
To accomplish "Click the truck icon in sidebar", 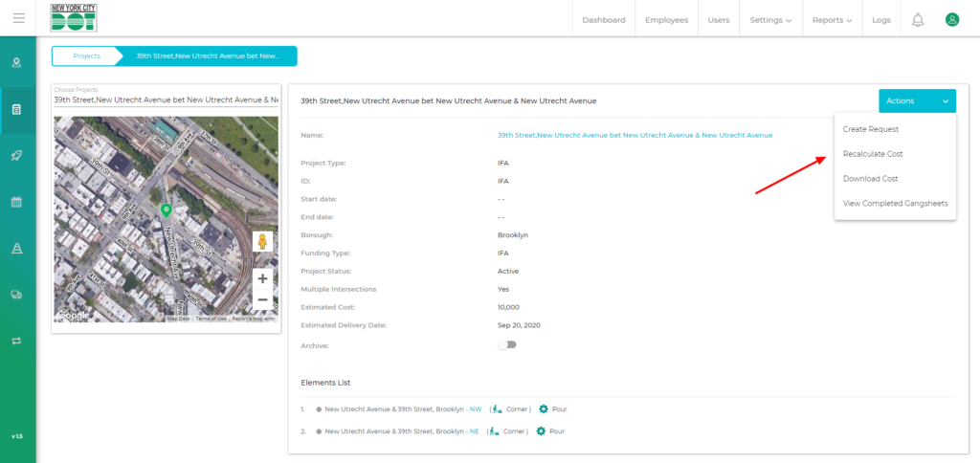I will [x=17, y=295].
